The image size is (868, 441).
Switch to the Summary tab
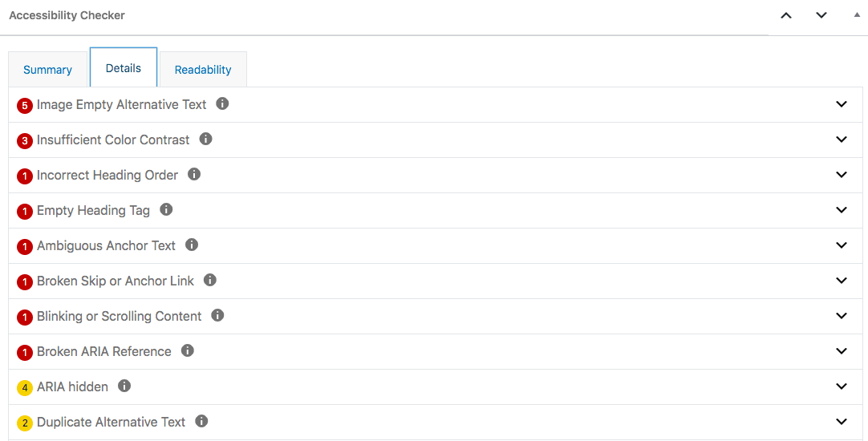coord(47,70)
